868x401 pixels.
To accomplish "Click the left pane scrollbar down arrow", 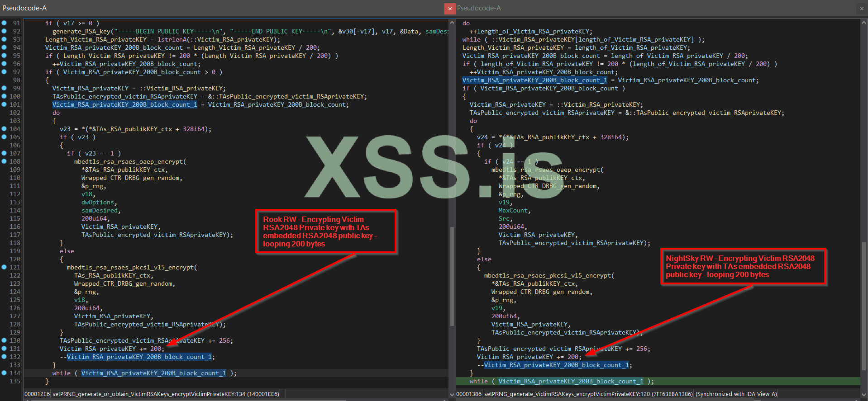I will point(452,394).
